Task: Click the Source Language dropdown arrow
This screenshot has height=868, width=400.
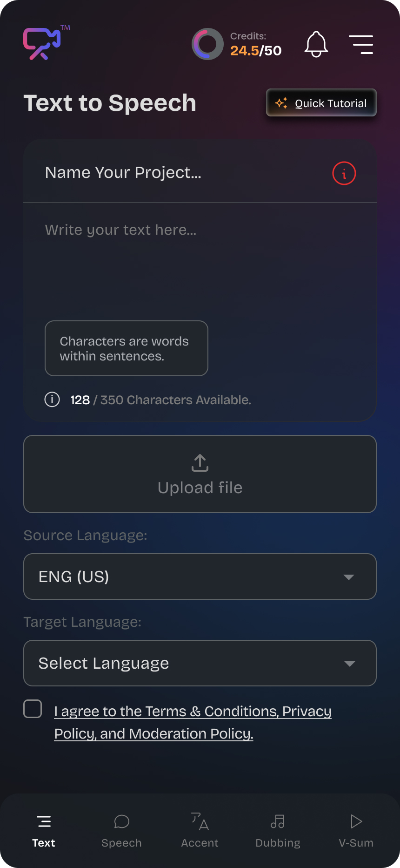Action: click(x=349, y=577)
